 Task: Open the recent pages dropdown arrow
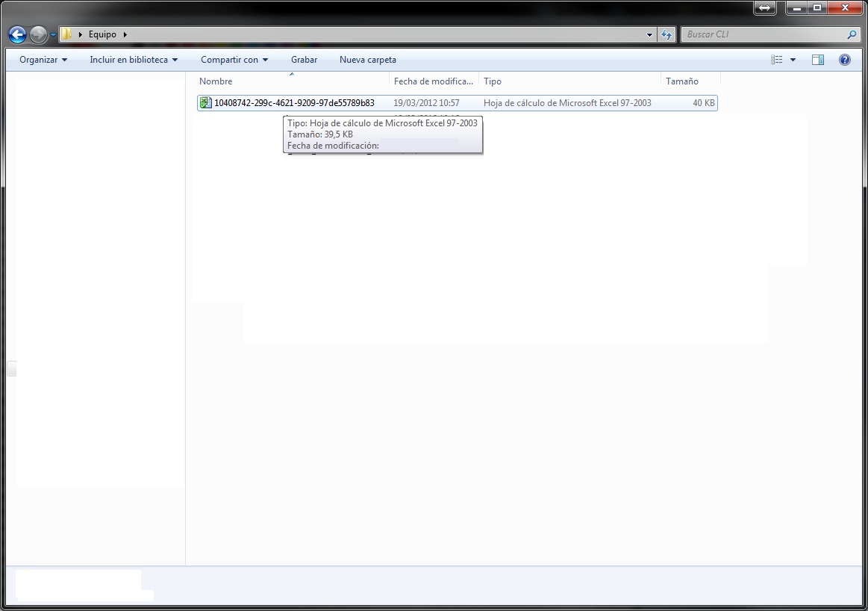pos(54,35)
